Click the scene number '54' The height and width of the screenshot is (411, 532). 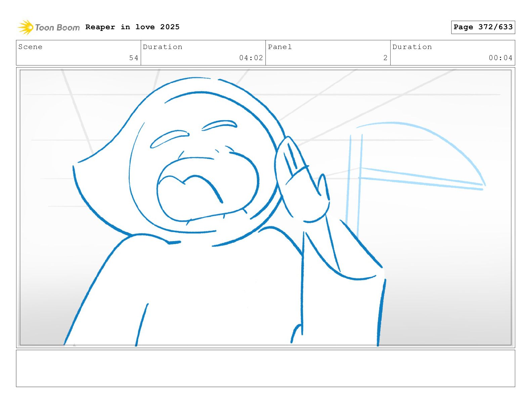pos(134,58)
